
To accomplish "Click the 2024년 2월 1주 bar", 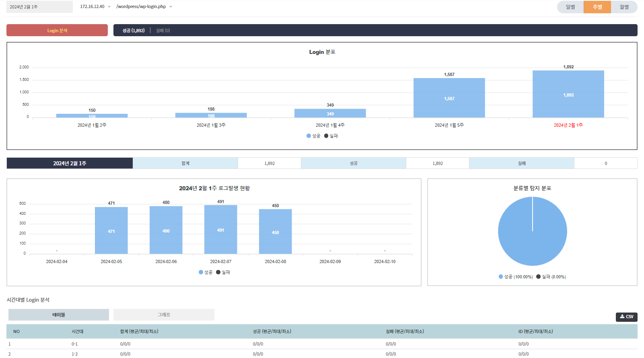I will click(568, 94).
